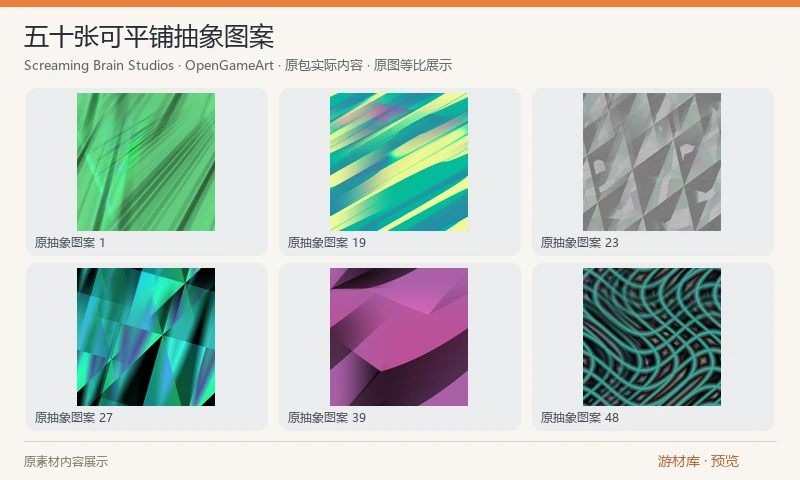Select the magenta folds thumbnail 原抽象图案 39
The width and height of the screenshot is (800, 480).
[x=399, y=337]
